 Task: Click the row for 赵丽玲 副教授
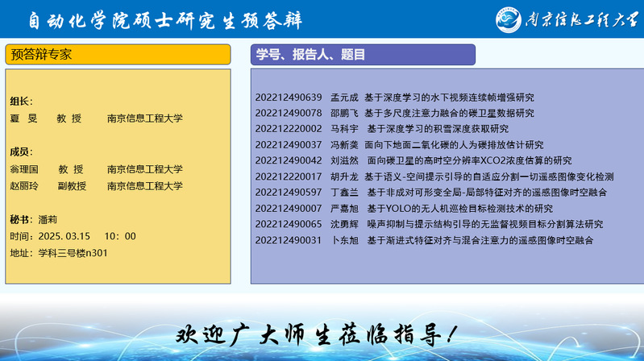97,186
